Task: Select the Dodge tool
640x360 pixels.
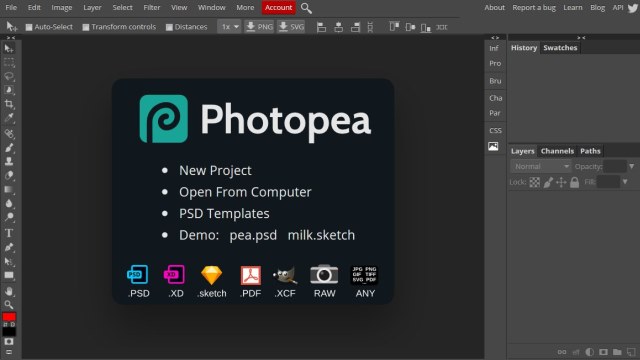Action: (9, 217)
